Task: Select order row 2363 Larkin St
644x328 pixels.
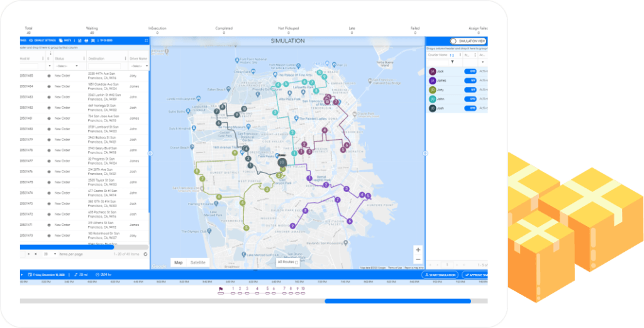Action: (84, 97)
